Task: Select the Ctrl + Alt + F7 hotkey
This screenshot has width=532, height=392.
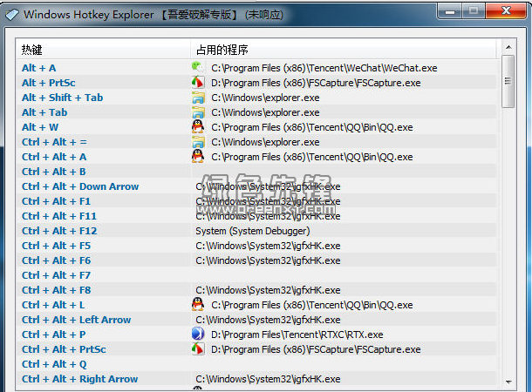Action: [x=56, y=275]
